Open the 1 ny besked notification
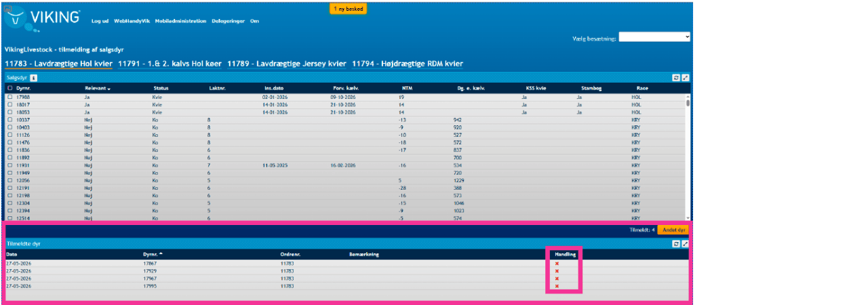Screen dimensions: 868x305 (x=348, y=9)
